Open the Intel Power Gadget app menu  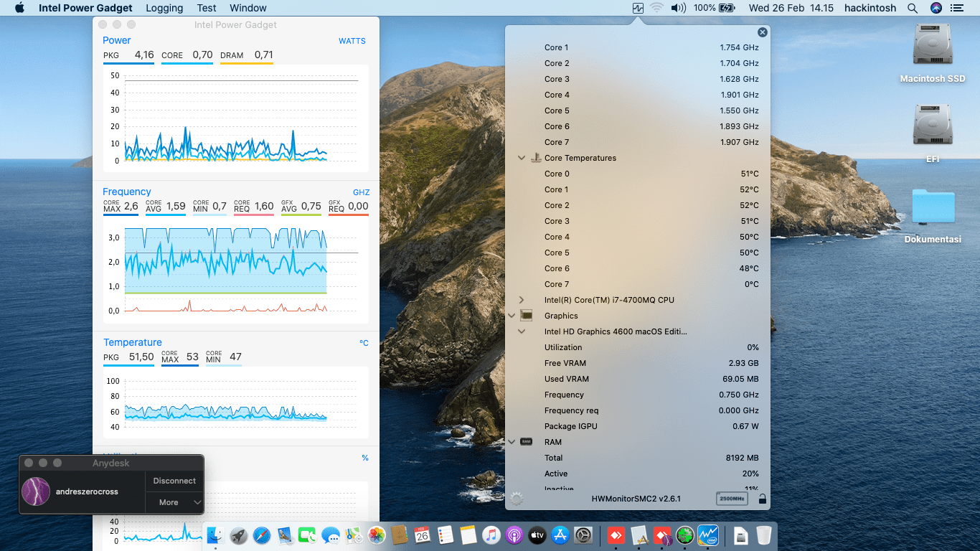85,8
